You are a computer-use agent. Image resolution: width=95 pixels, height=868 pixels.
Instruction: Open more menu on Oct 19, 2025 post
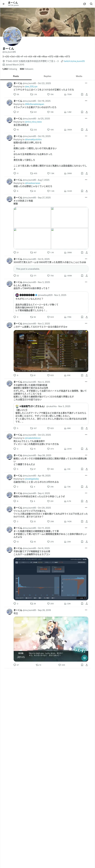[x=86, y=101]
